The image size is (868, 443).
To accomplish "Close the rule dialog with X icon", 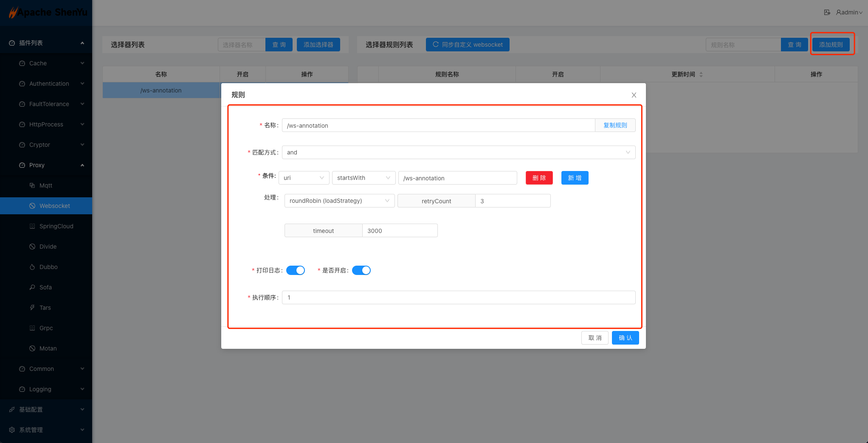I will click(x=634, y=95).
